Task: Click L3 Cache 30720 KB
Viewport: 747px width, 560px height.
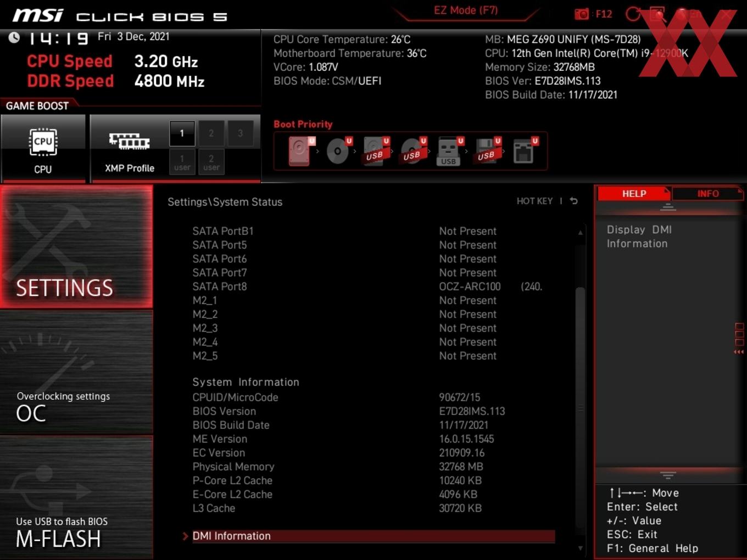Action: (337, 508)
